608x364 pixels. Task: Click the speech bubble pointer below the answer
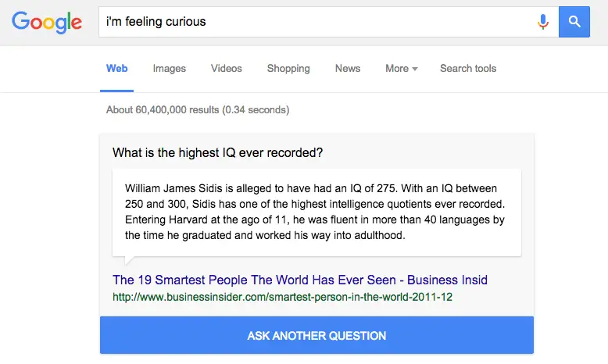130,262
